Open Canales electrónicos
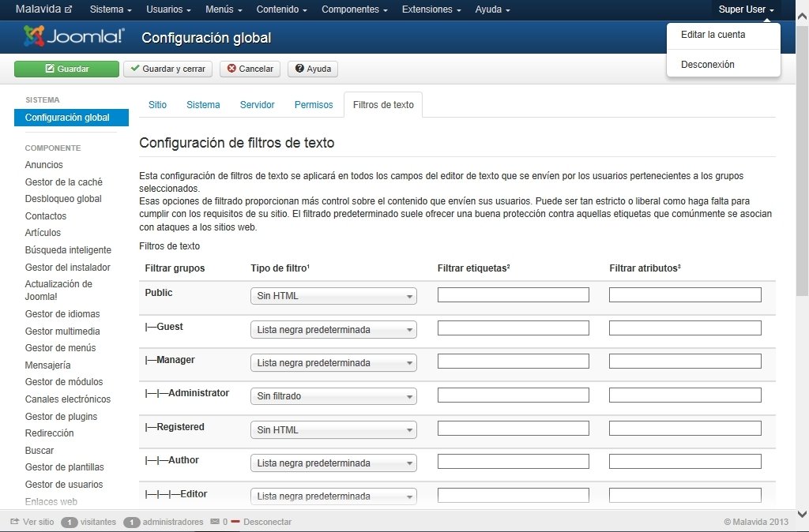809x532 pixels. pyautogui.click(x=68, y=399)
